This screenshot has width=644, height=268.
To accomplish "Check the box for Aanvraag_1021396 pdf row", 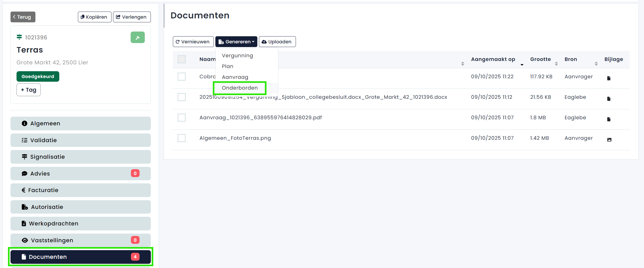I will 182,117.
